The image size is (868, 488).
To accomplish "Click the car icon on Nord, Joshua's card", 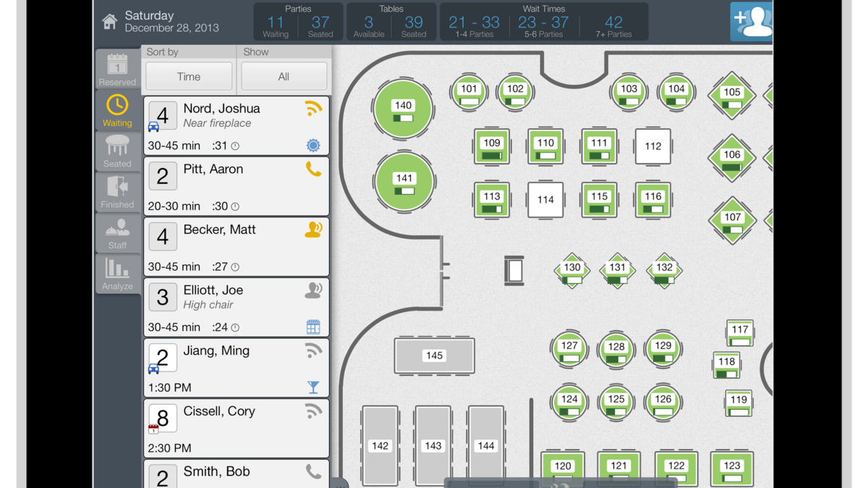I will 153,125.
